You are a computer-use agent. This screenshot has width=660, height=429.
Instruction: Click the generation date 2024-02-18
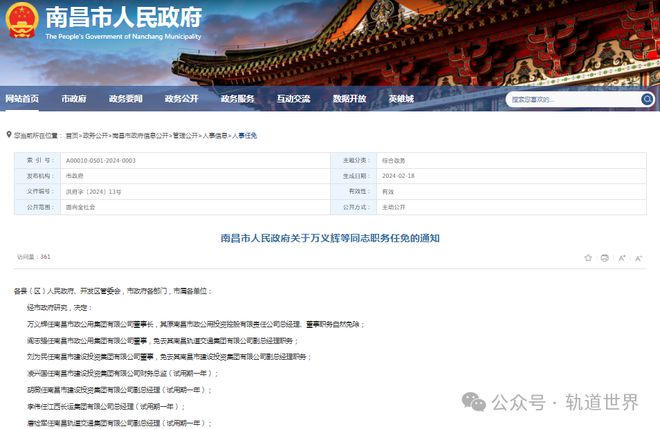398,176
